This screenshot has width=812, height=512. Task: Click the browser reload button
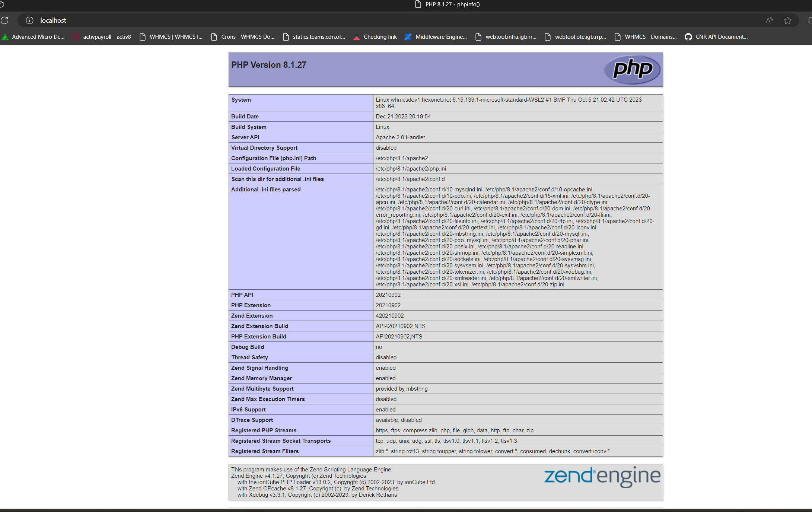tap(4, 20)
